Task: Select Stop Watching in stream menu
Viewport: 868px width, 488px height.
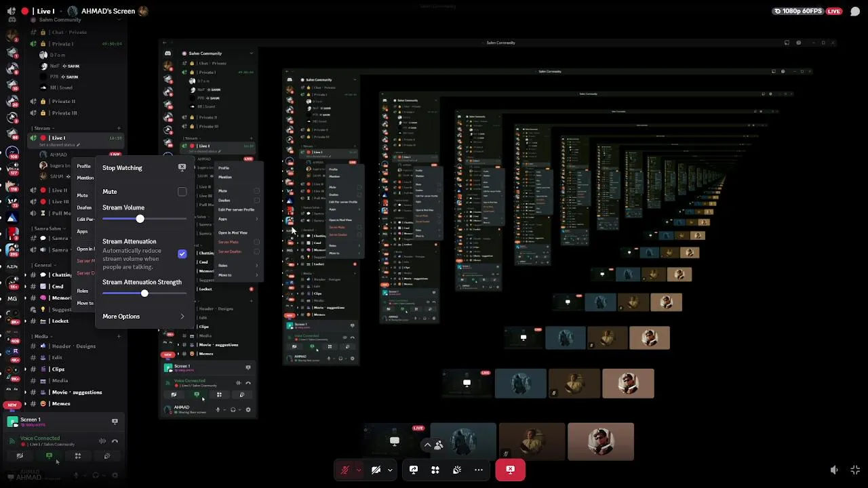Action: [x=143, y=167]
